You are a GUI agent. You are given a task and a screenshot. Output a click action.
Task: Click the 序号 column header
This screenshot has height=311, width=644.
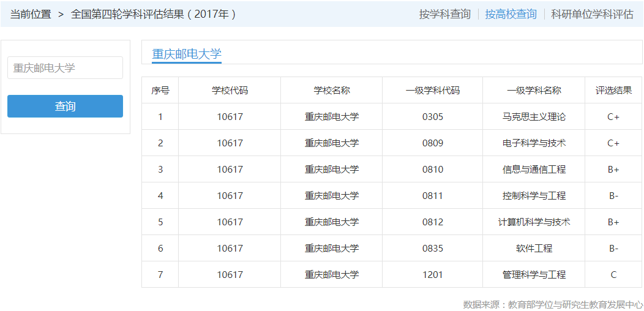160,91
